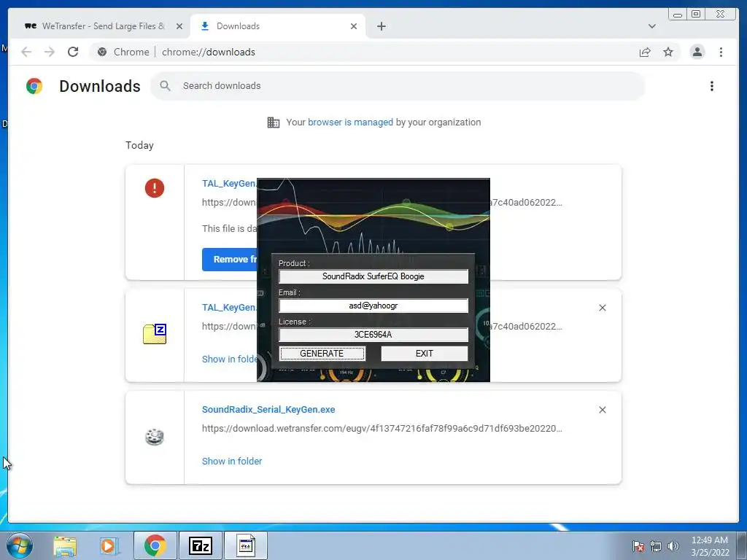Select the Product field SoundRadix SurferEQ Boogie
The image size is (747, 560).
[373, 276]
